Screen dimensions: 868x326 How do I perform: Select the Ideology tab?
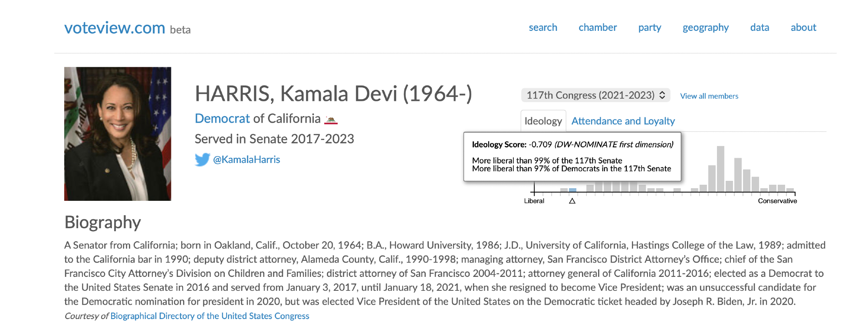tap(543, 121)
